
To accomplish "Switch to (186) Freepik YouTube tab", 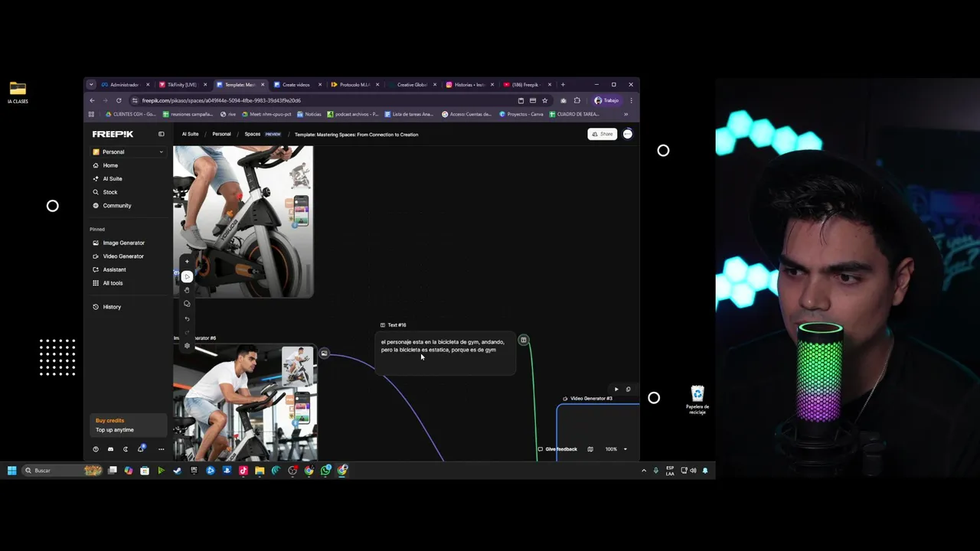I will pos(525,85).
